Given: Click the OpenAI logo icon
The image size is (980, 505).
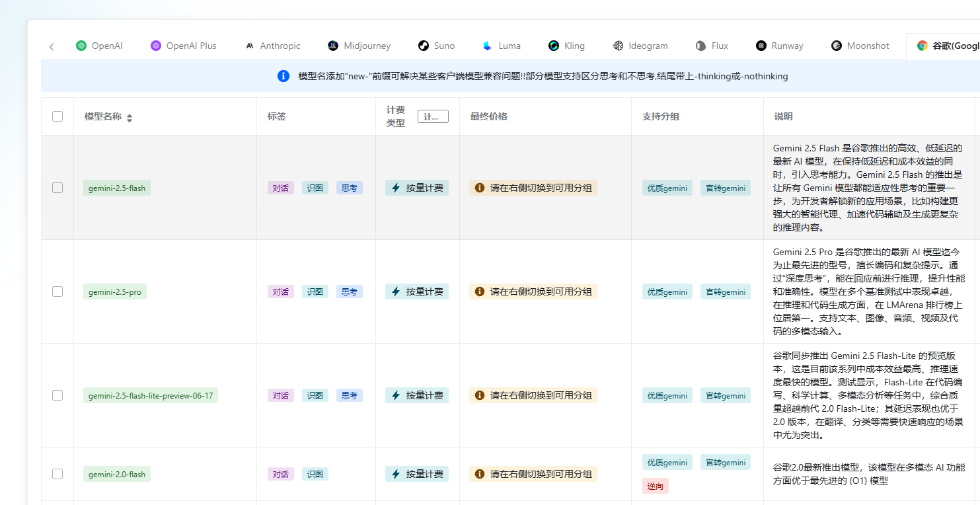Looking at the screenshot, I should (x=81, y=46).
